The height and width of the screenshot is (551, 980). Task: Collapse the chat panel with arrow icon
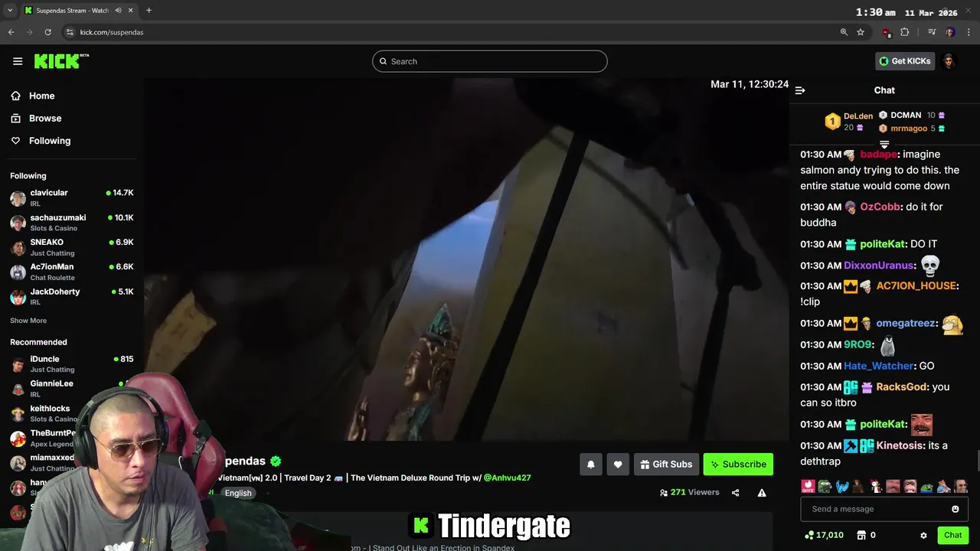pos(800,90)
